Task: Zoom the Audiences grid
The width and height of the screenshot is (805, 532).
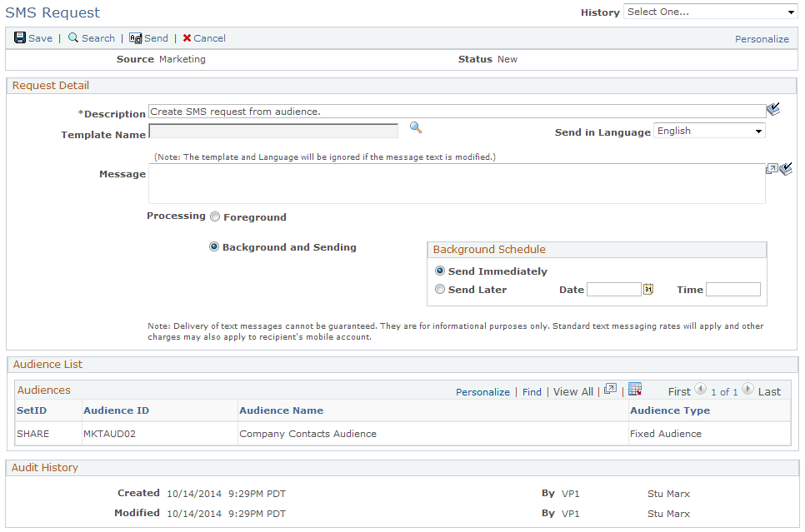Action: tap(611, 390)
